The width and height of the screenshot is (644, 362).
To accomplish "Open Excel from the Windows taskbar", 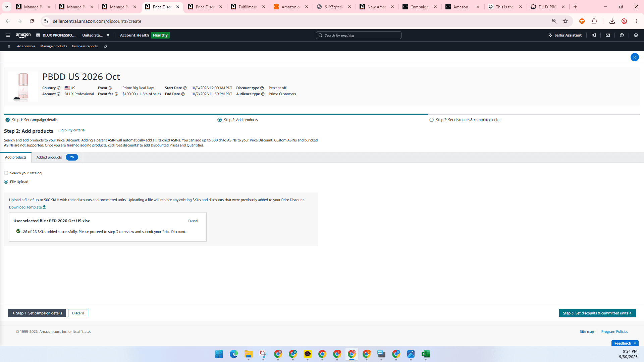I will point(426,354).
